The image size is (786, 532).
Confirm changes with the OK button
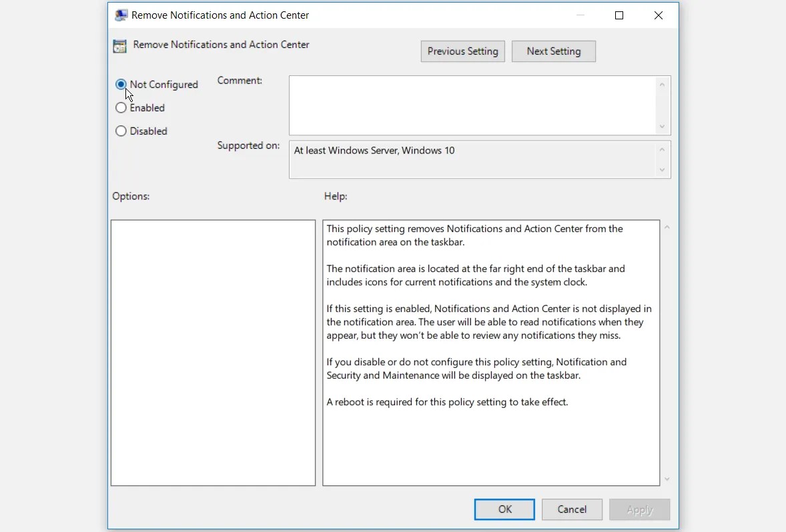click(504, 509)
